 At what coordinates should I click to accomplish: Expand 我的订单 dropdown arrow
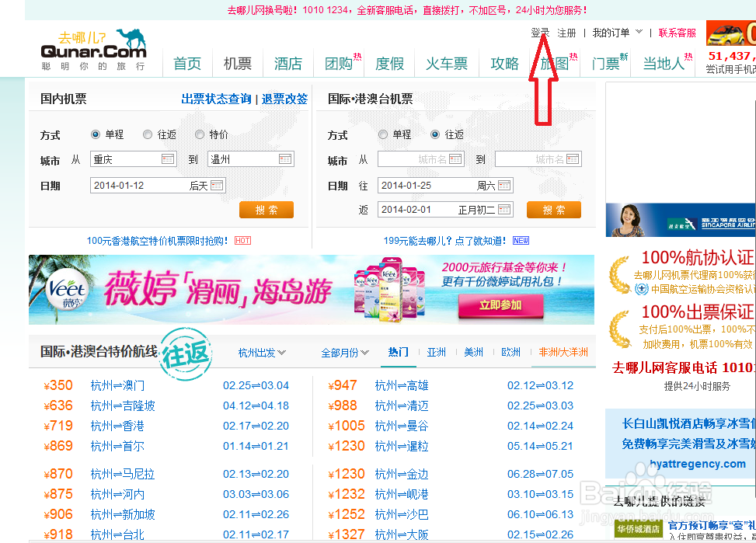click(639, 33)
